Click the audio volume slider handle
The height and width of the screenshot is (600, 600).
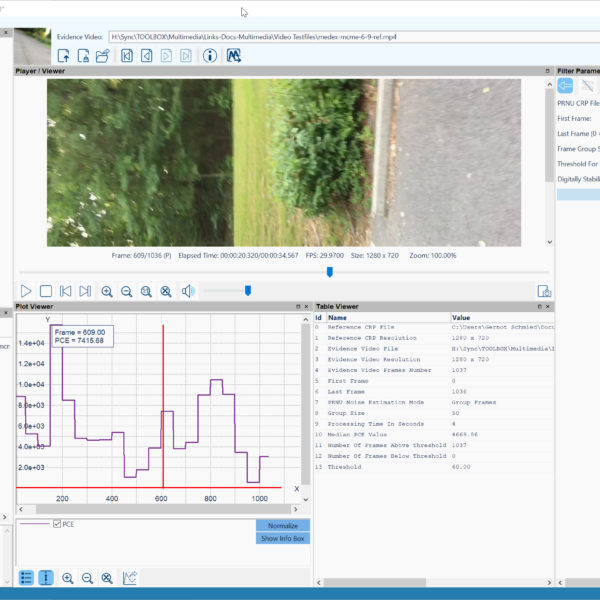[x=248, y=291]
